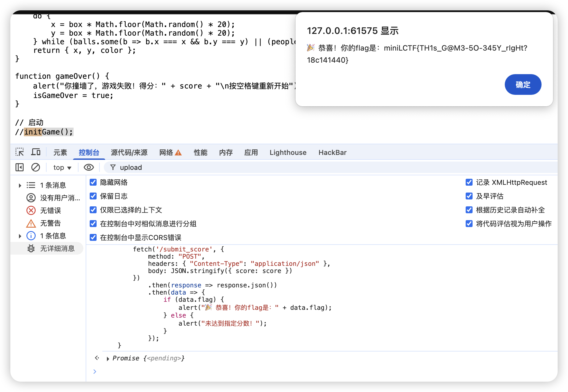Click the clear console icon
568x392 pixels.
tap(36, 167)
